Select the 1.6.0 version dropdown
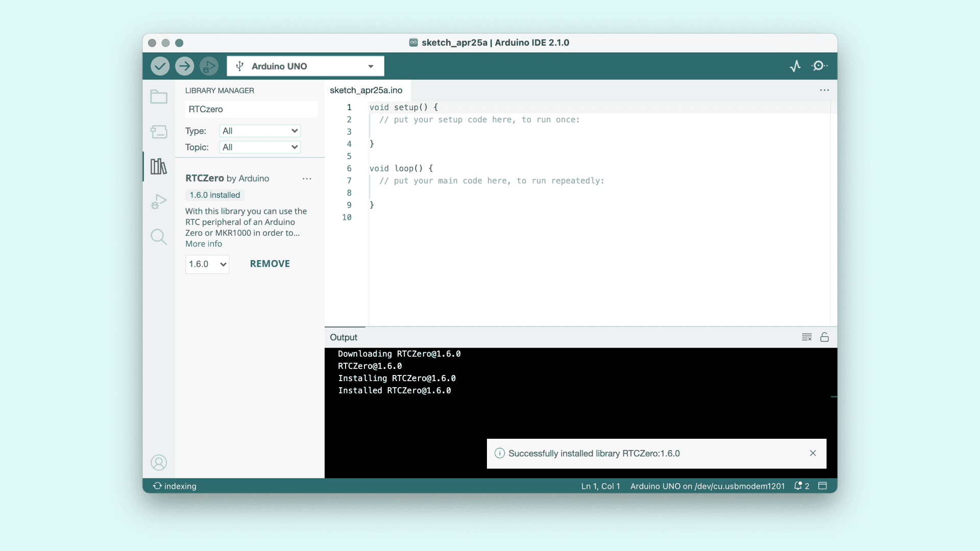Image resolution: width=980 pixels, height=551 pixels. (x=207, y=264)
